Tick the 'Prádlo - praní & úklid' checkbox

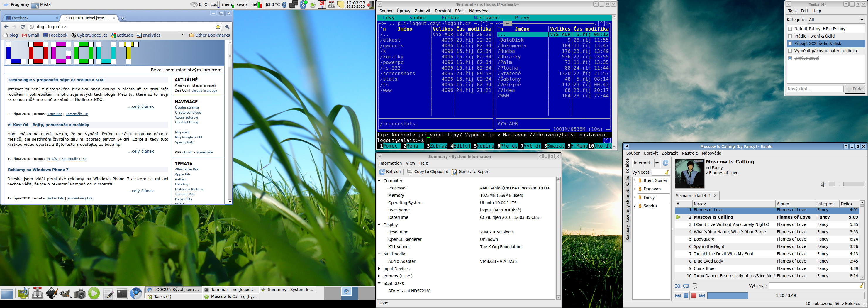click(790, 36)
